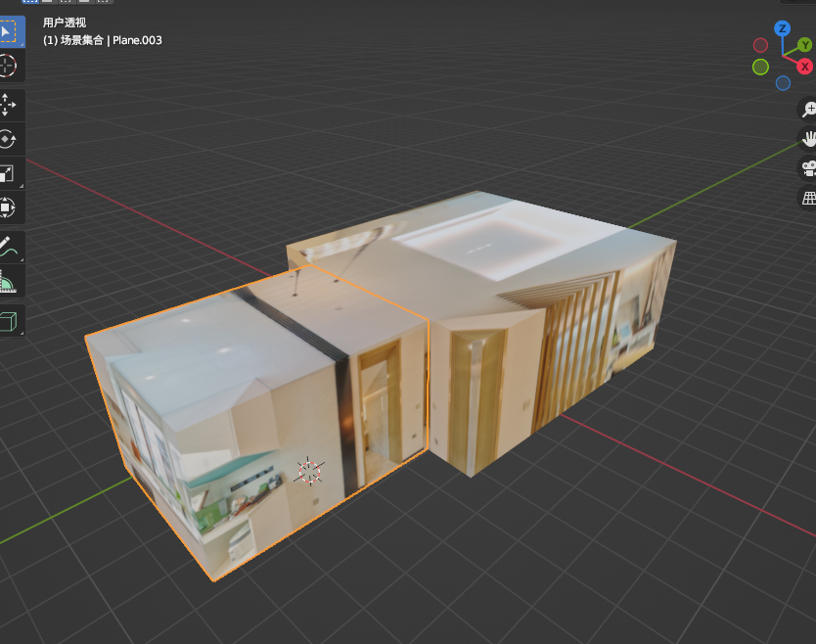Choose the Measure tool

(8, 282)
